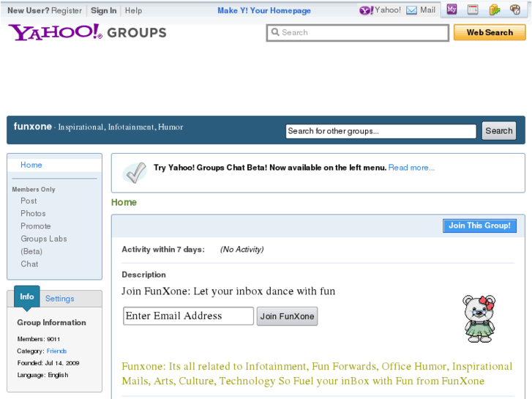The image size is (532, 399).
Task: Focus the Enter Email Address field
Action: click(188, 316)
